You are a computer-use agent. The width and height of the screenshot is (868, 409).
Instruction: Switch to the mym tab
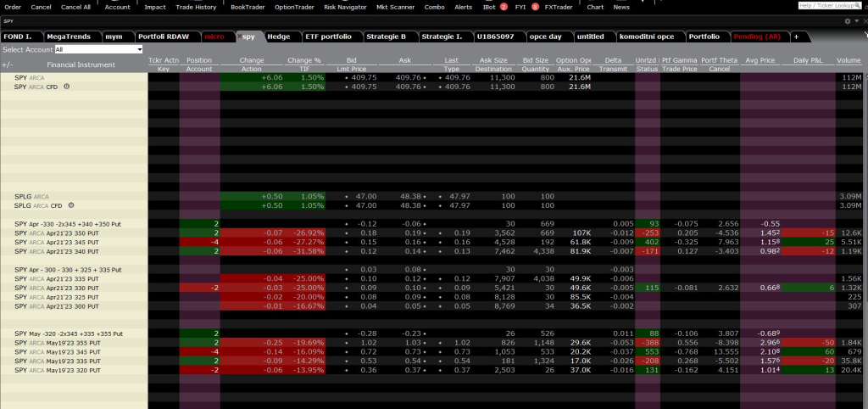click(x=114, y=36)
